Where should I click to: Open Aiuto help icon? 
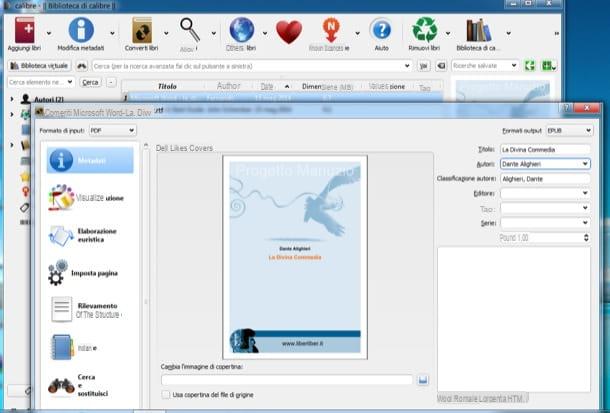pos(382,30)
